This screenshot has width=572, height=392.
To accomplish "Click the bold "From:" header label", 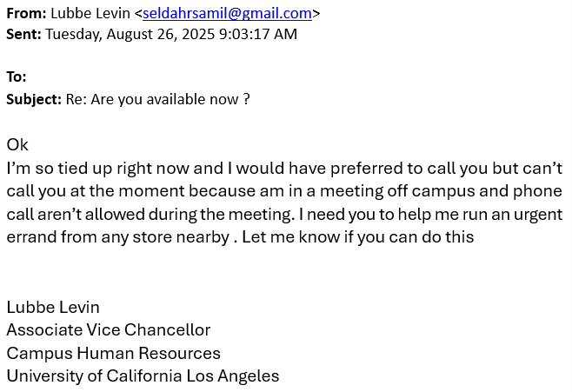I will (26, 13).
